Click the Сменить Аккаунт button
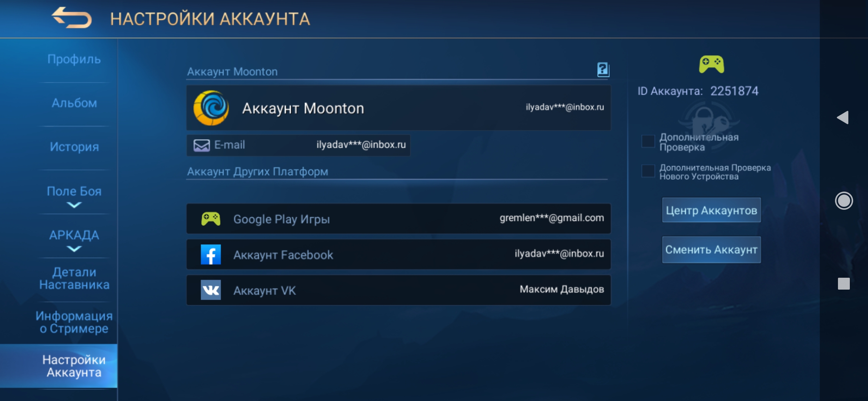This screenshot has height=401, width=868. tap(711, 250)
